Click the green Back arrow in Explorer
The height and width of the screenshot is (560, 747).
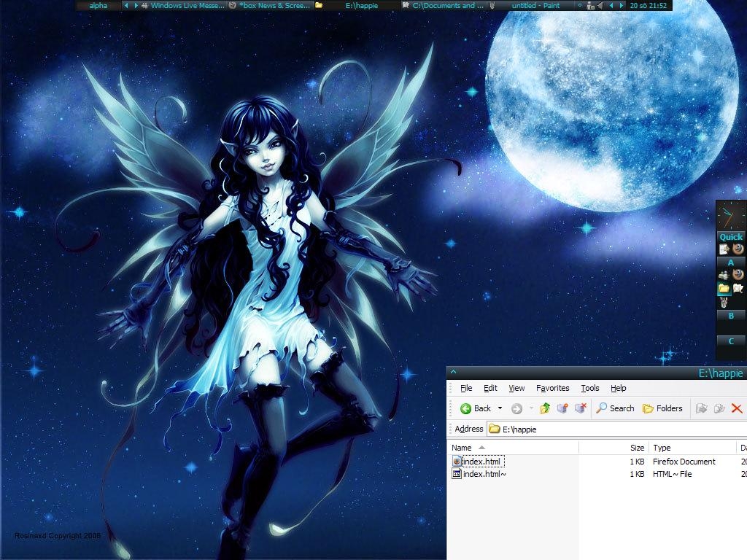pyautogui.click(x=465, y=408)
